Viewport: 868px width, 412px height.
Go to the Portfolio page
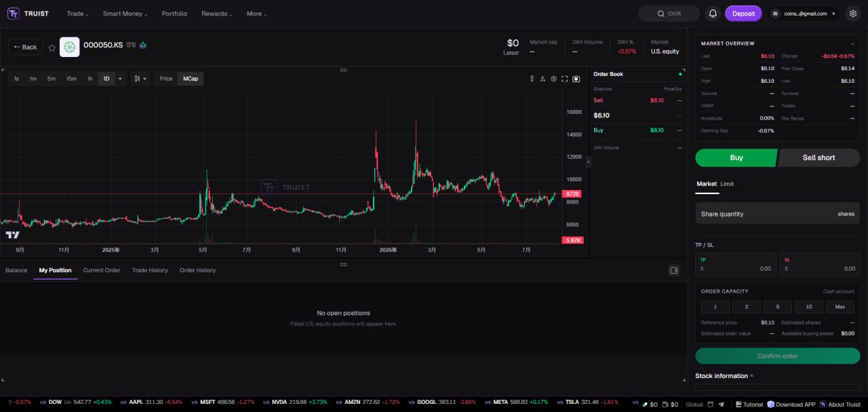pos(174,14)
